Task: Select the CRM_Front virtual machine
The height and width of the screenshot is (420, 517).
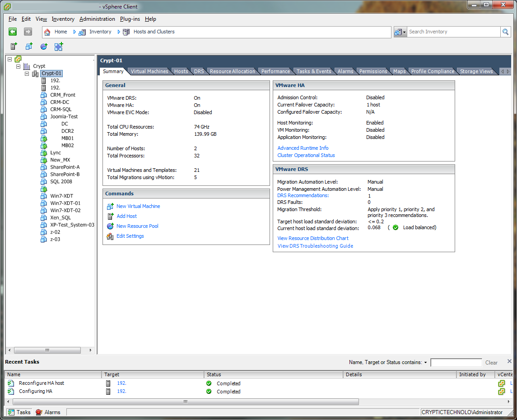Action: [x=63, y=95]
